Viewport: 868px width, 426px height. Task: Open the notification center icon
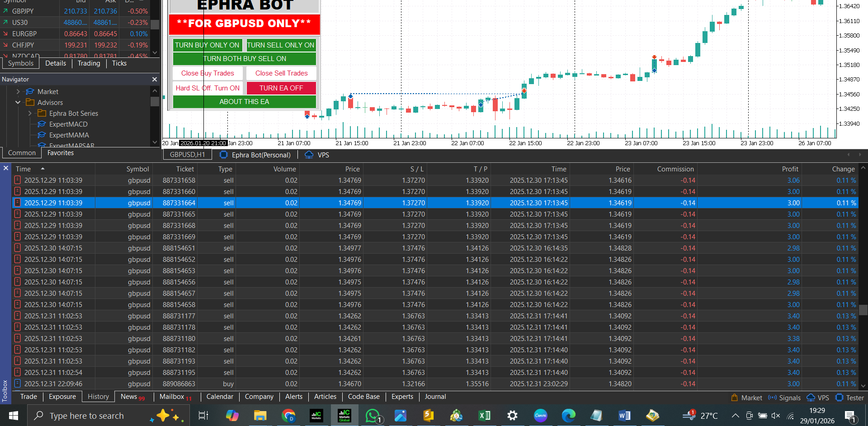coord(850,416)
